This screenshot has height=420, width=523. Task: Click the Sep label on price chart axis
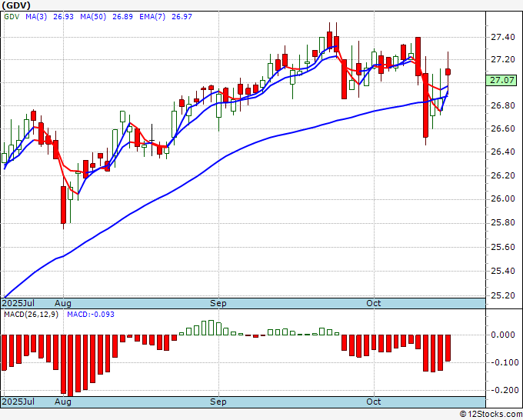[218, 303]
